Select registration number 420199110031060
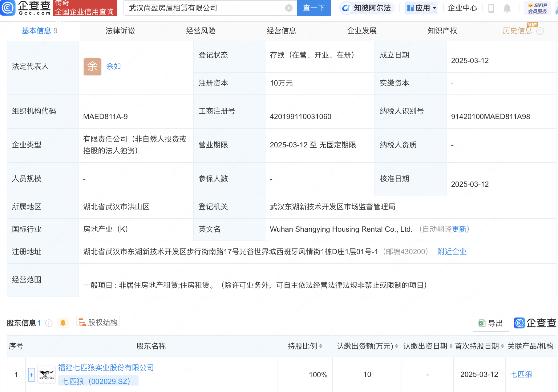Screen dimensions: 558x392 tap(301, 117)
